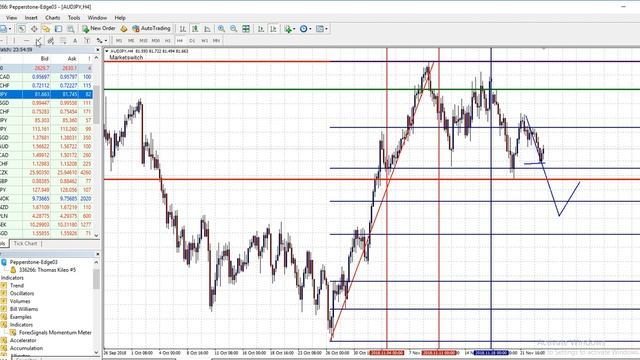Open the Insert menu
Screen dimensions: 640x360
[31, 18]
